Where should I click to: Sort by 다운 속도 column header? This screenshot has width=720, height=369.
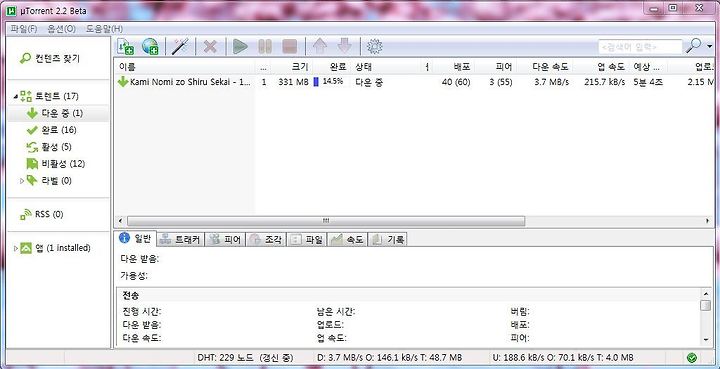(x=544, y=67)
